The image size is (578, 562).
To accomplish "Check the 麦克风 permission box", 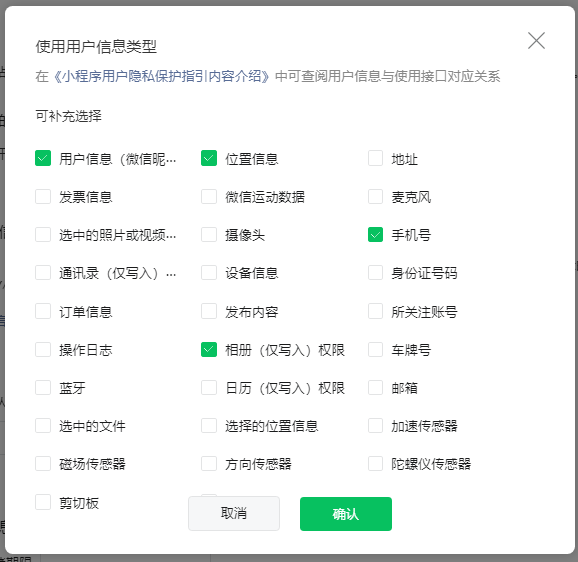I will click(376, 197).
